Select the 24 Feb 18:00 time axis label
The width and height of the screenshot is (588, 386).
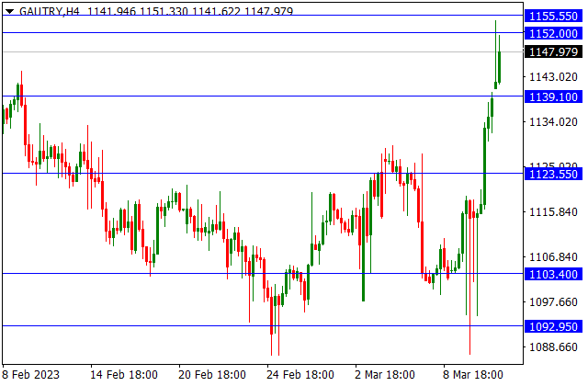point(300,374)
